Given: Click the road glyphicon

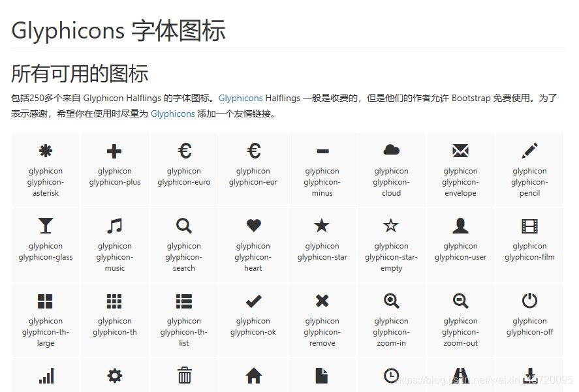Looking at the screenshot, I should point(460,376).
